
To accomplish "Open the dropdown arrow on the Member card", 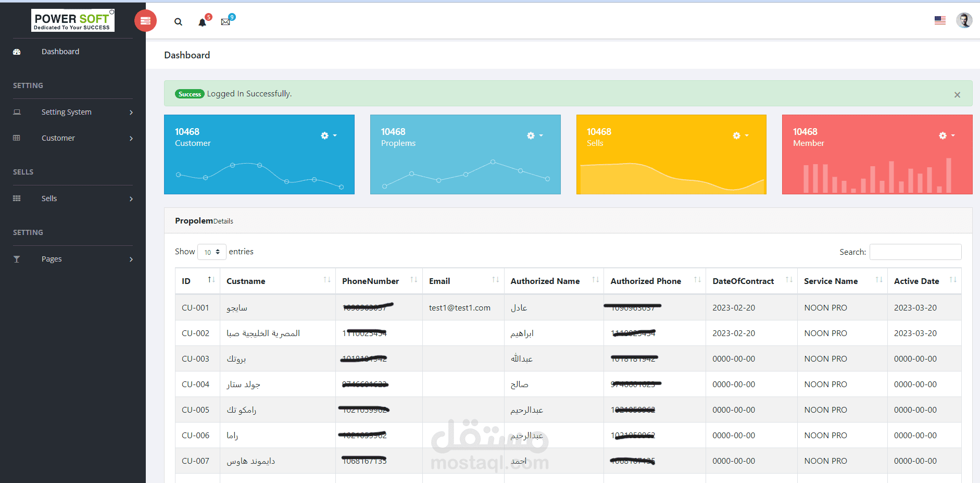I will click(x=953, y=135).
